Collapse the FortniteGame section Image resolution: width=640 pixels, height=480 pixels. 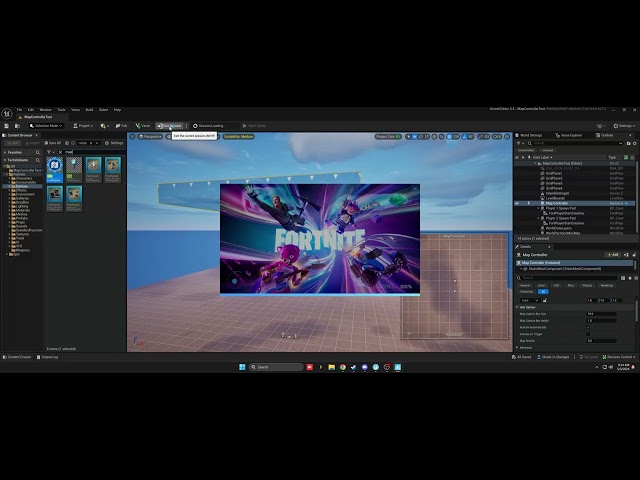click(5, 160)
